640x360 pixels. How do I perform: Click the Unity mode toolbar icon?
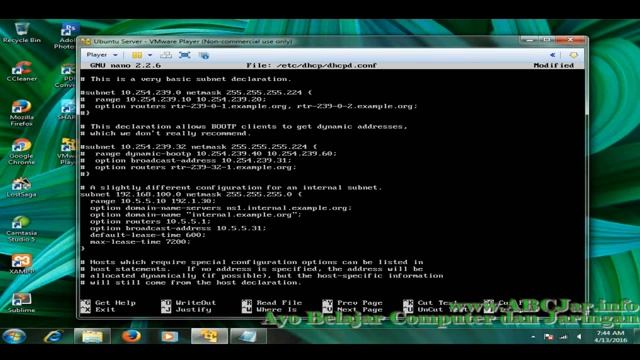(x=204, y=55)
